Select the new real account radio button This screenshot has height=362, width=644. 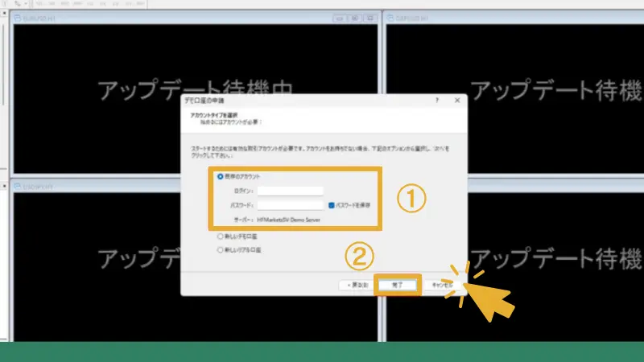[220, 250]
